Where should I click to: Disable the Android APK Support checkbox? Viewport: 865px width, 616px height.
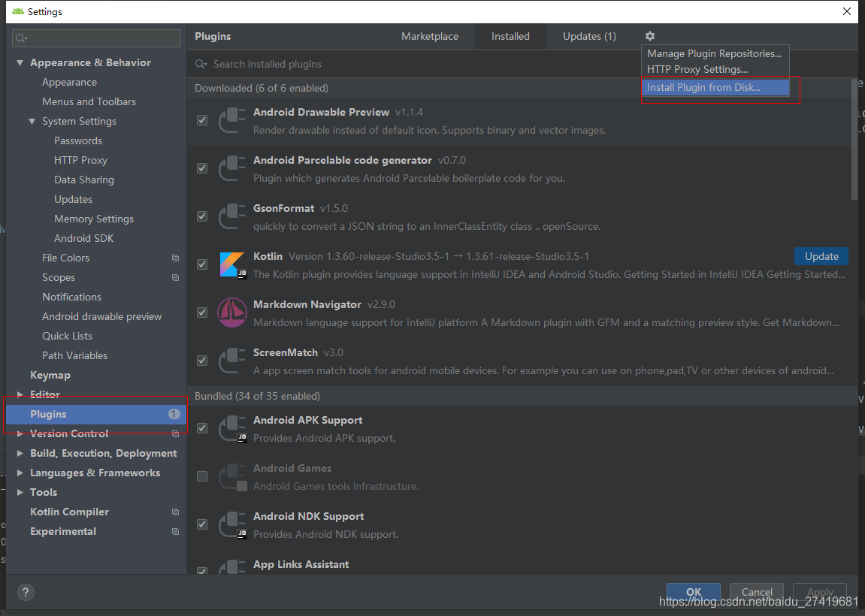(x=202, y=428)
